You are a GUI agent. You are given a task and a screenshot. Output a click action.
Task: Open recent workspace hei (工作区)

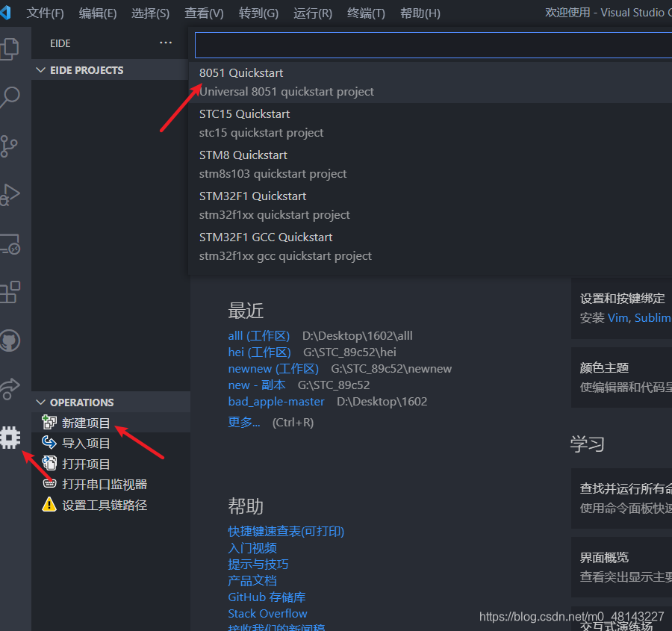pyautogui.click(x=259, y=352)
